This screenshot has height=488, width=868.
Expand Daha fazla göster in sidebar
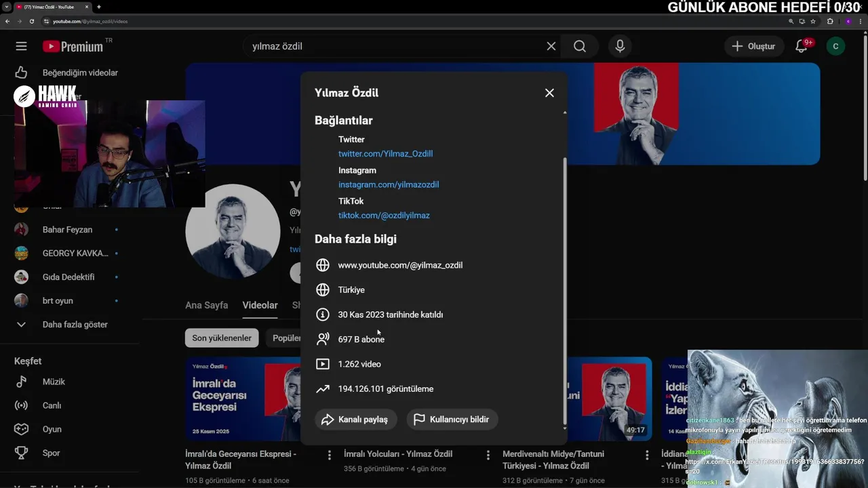point(73,325)
